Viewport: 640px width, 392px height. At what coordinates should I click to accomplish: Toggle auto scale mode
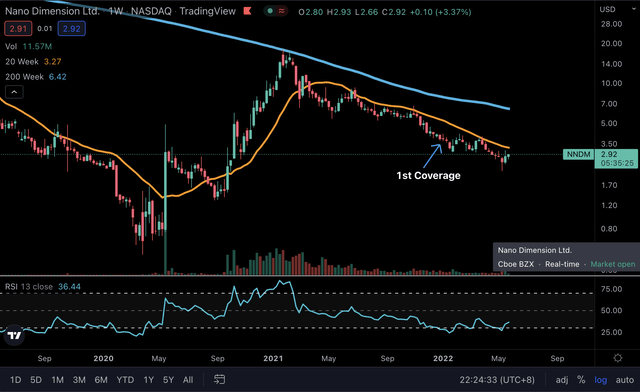coord(624,380)
